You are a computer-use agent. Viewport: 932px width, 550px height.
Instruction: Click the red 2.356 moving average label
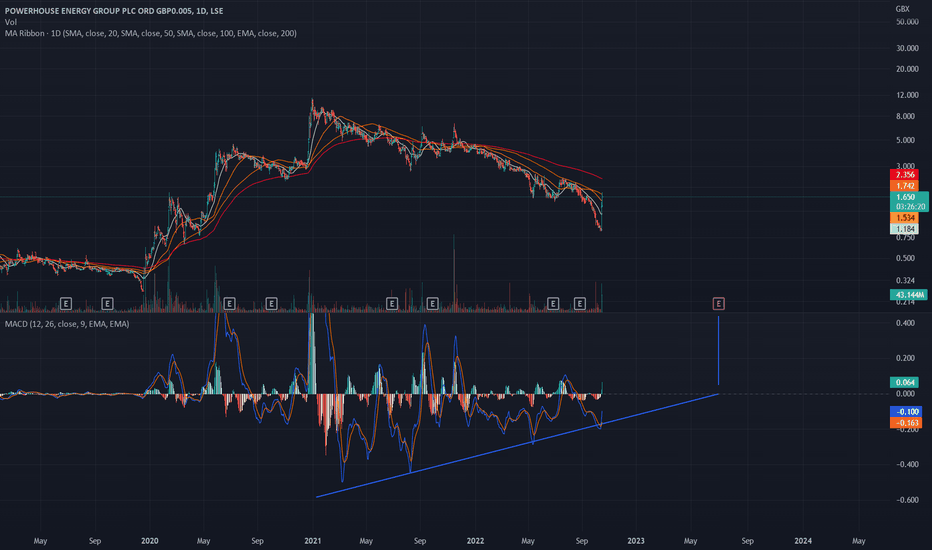904,175
